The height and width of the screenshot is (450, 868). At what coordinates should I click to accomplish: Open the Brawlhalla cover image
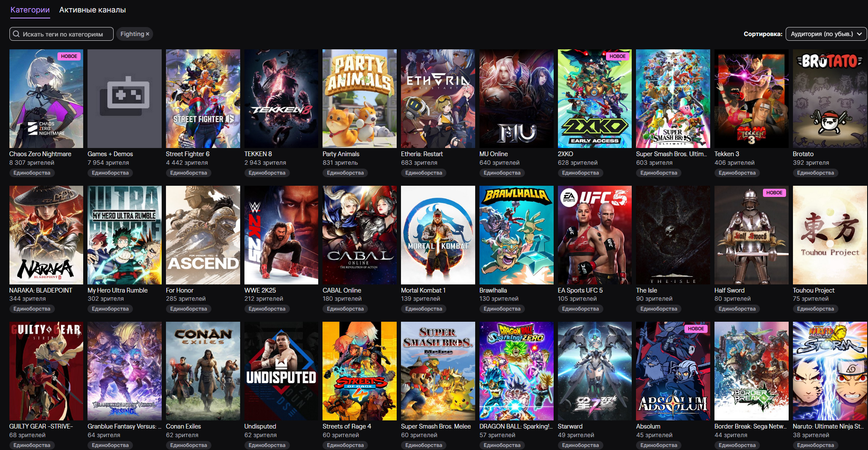[x=516, y=235]
